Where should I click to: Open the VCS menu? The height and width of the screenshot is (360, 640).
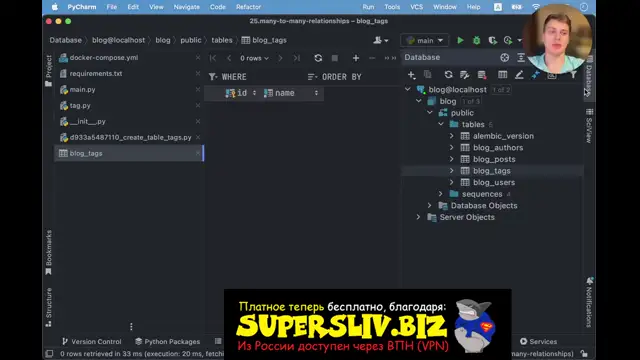click(416, 7)
